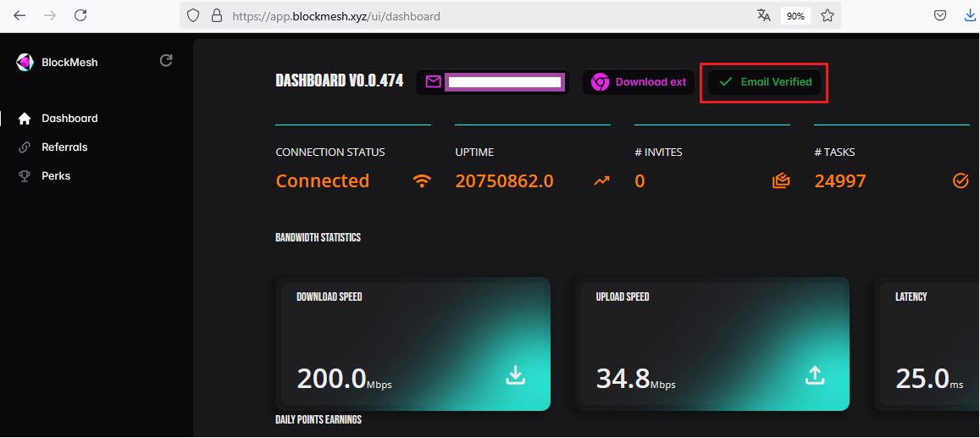Image resolution: width=980 pixels, height=438 pixels.
Task: Click the UPTIME label
Action: (x=474, y=152)
